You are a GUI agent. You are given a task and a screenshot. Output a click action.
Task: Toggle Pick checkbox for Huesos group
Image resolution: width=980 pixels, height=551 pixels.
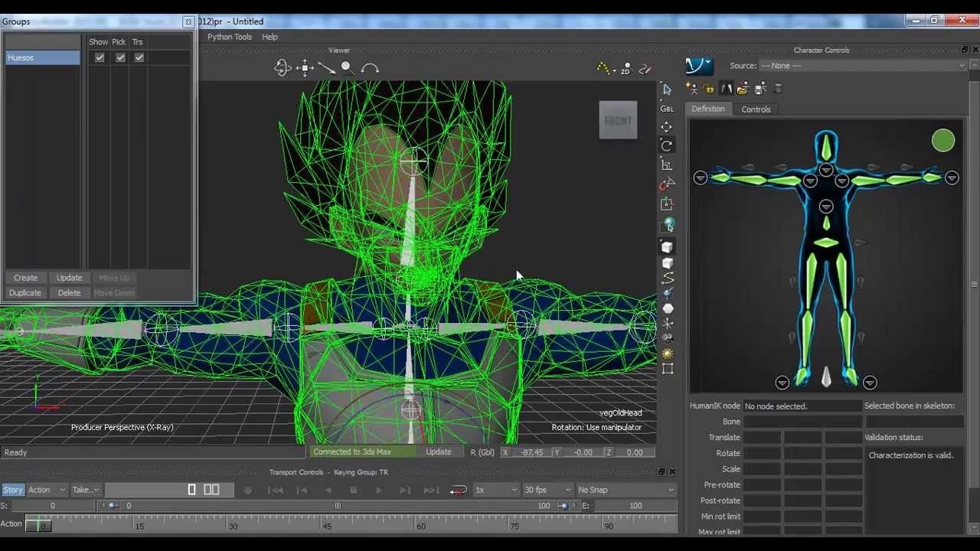coord(120,57)
